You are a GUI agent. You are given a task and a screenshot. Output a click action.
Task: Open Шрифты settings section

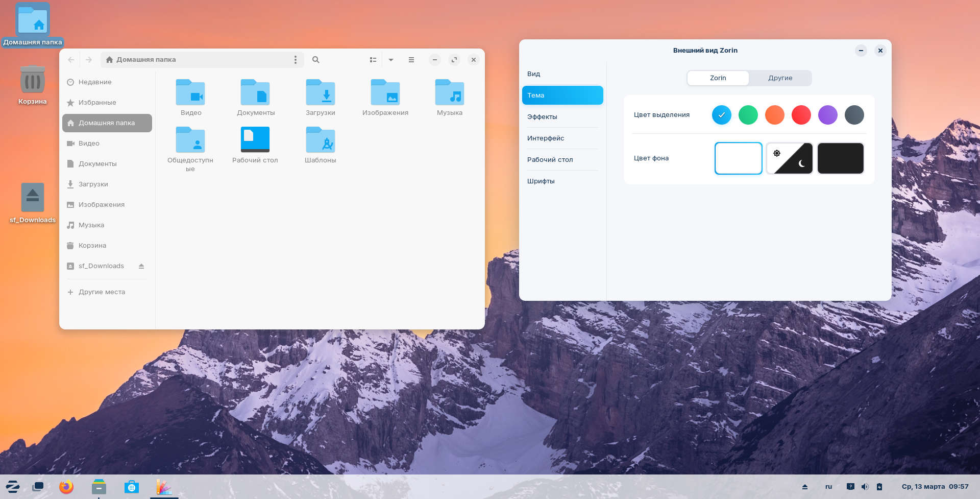pyautogui.click(x=541, y=181)
